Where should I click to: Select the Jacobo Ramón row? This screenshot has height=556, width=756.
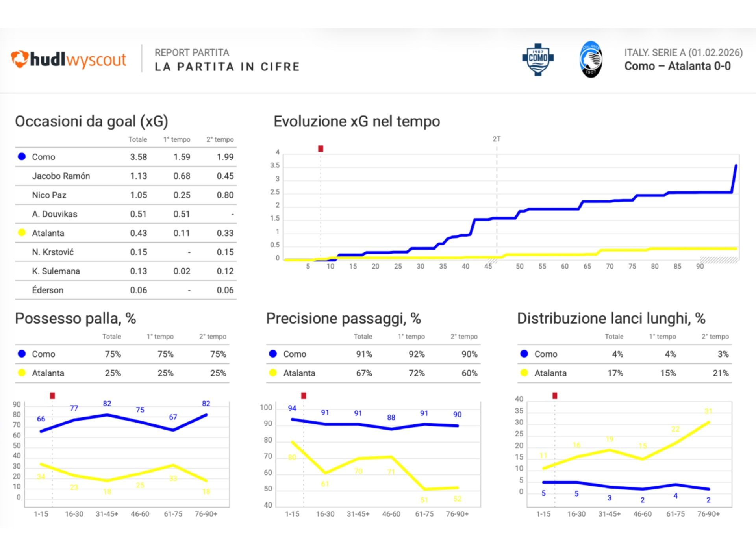(61, 176)
